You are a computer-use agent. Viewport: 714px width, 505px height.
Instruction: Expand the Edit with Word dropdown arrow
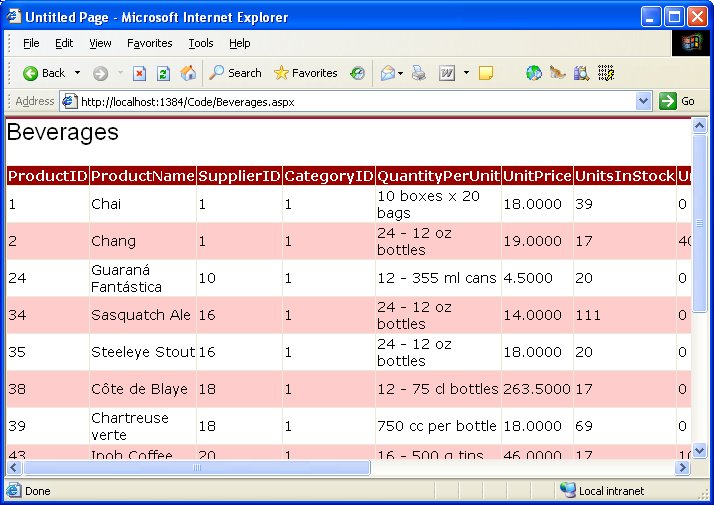click(x=464, y=73)
